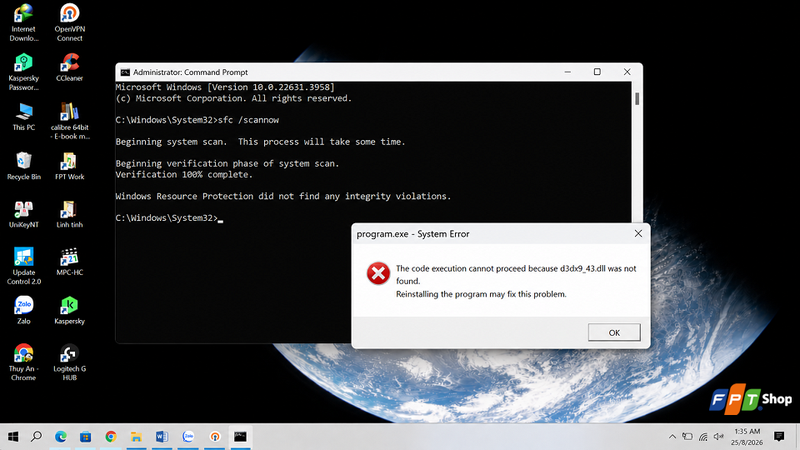The width and height of the screenshot is (800, 450).
Task: Select the Recycle Bin icon
Action: click(x=23, y=166)
